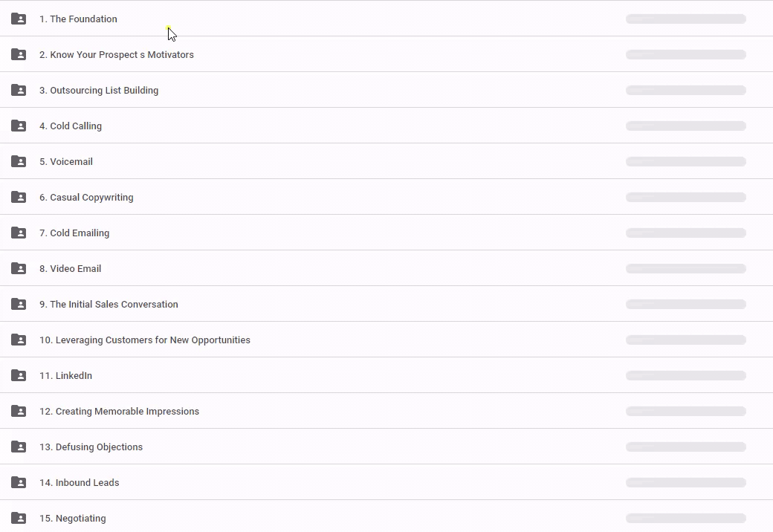Click the placeholder bar in Video Email row
The image size is (773, 532).
685,269
